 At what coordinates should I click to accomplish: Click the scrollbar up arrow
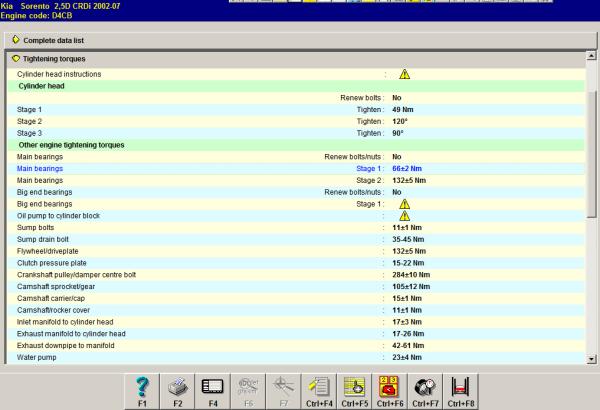592,56
